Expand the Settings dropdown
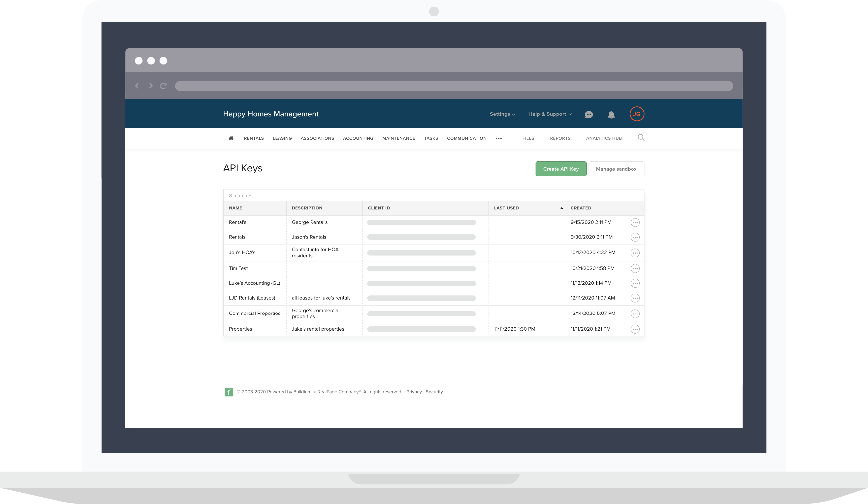Viewport: 868px width, 504px height. (x=502, y=114)
